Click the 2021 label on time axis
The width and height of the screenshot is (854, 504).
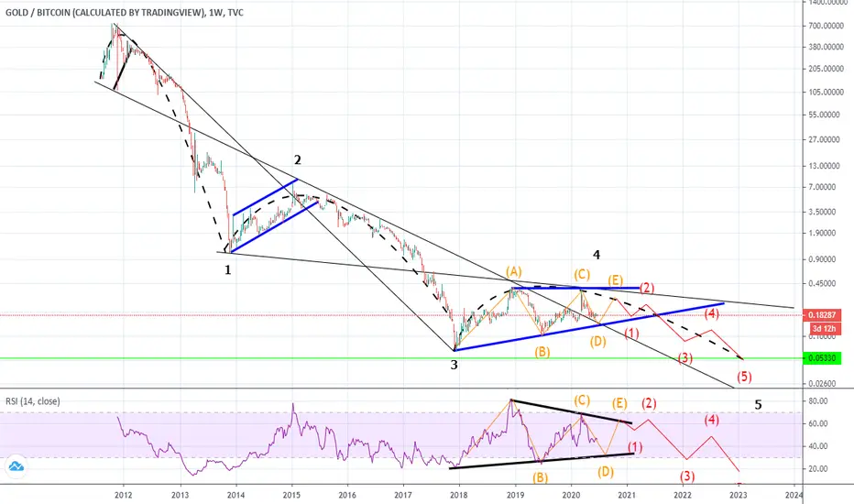click(x=627, y=495)
